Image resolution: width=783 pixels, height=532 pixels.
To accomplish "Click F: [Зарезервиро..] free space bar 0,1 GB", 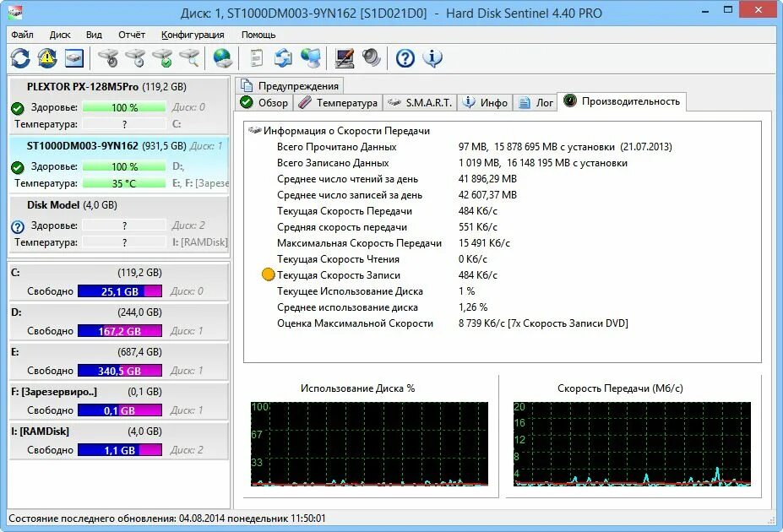I will [120, 410].
